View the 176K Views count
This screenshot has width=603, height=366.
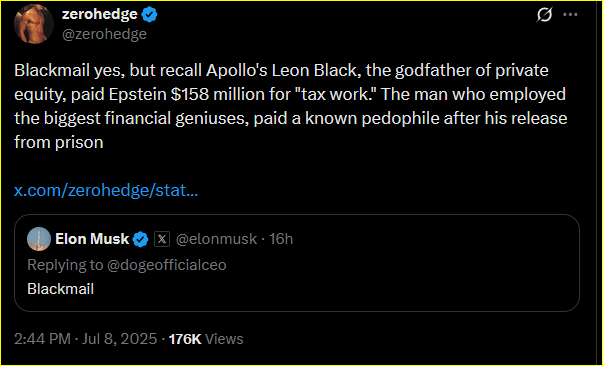206,339
